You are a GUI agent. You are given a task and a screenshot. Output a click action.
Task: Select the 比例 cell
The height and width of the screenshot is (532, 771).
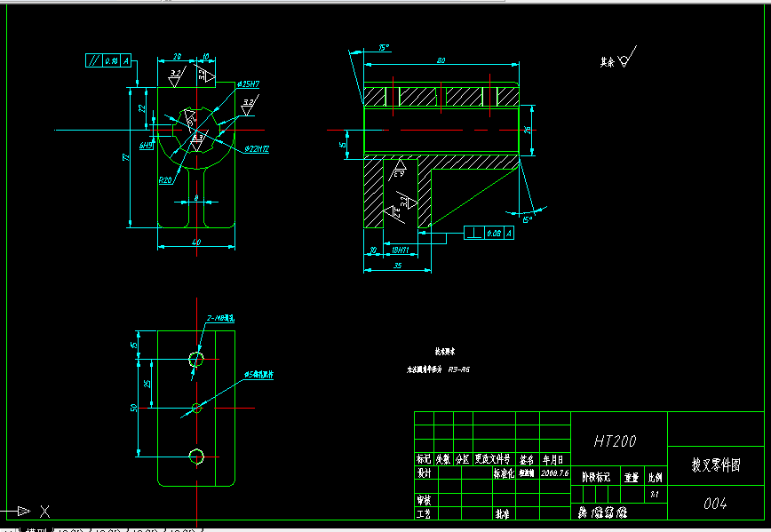pyautogui.click(x=655, y=477)
